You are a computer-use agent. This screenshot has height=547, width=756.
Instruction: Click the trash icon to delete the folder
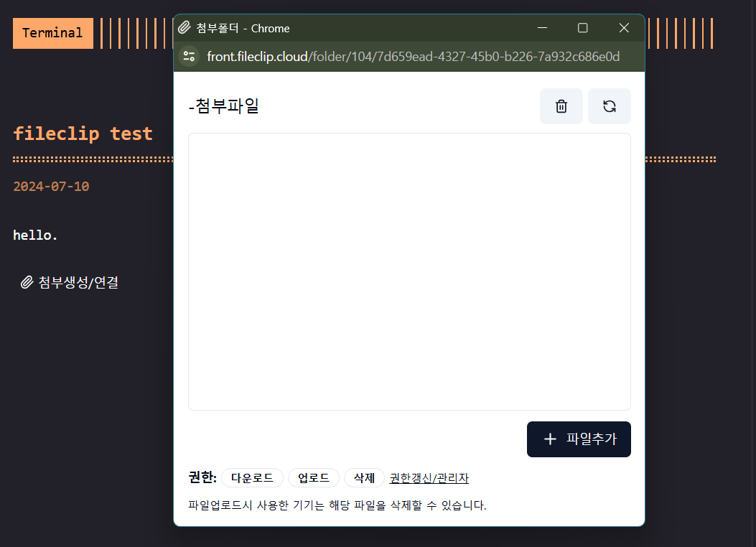561,106
